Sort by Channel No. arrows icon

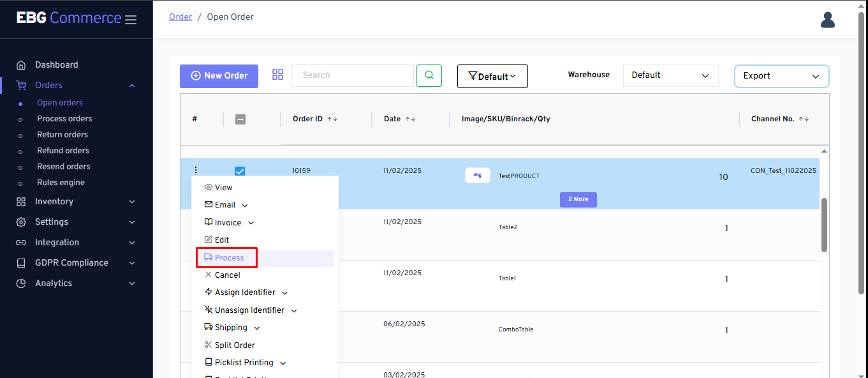pyautogui.click(x=804, y=119)
